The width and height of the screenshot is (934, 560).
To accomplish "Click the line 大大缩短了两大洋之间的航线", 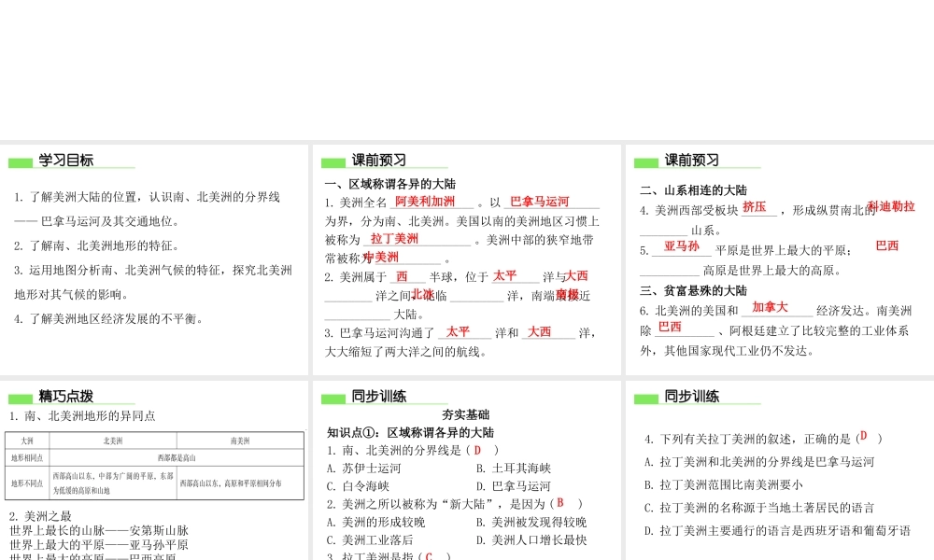I will pyautogui.click(x=406, y=352).
